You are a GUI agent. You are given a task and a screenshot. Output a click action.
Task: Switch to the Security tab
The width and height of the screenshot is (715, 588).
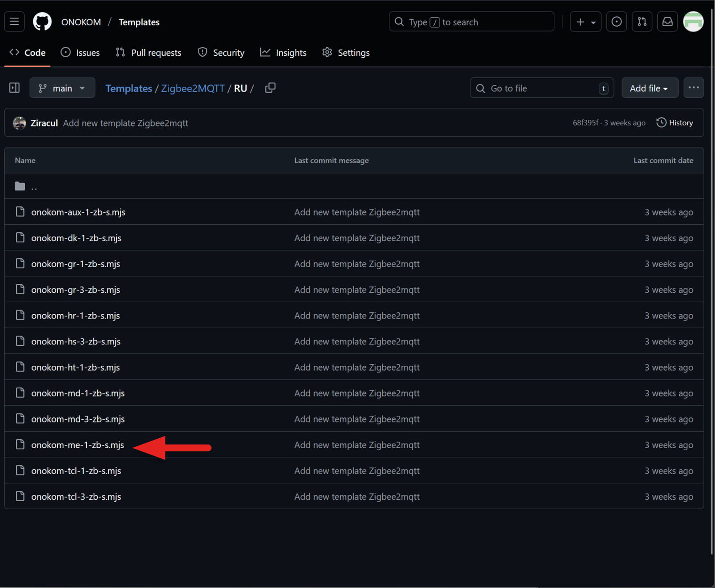pyautogui.click(x=221, y=53)
